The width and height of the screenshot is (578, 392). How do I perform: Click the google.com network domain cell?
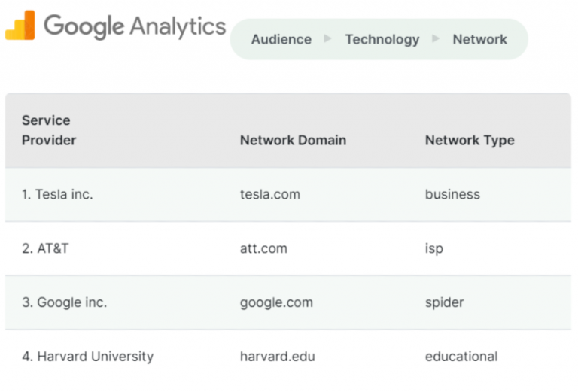pos(276,303)
